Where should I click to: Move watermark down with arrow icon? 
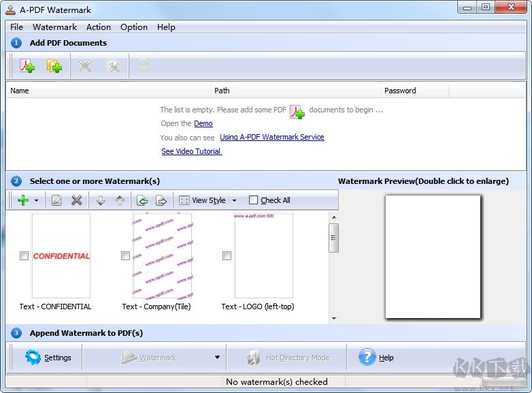(101, 200)
